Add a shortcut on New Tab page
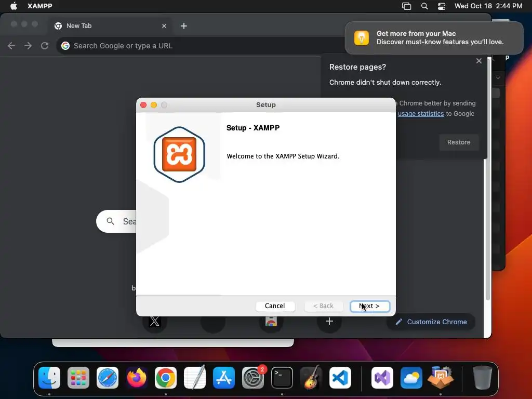The image size is (532, 399). pos(329,321)
